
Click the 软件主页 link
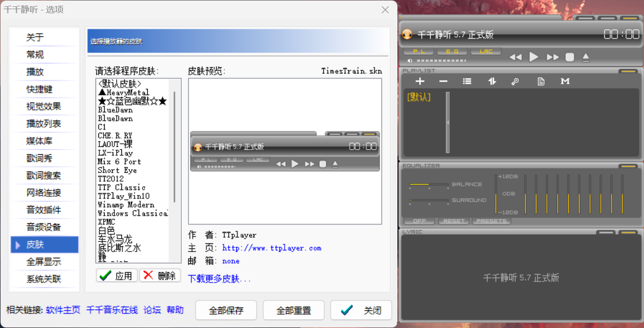point(63,310)
